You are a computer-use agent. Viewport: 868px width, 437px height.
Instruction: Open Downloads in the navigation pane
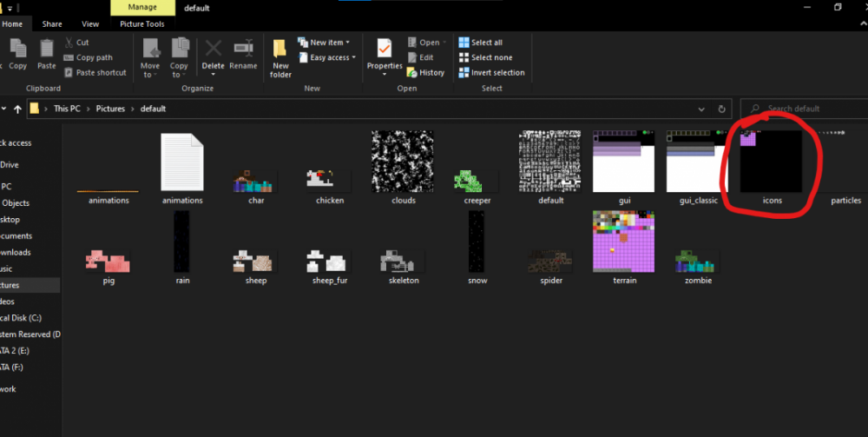coord(16,252)
